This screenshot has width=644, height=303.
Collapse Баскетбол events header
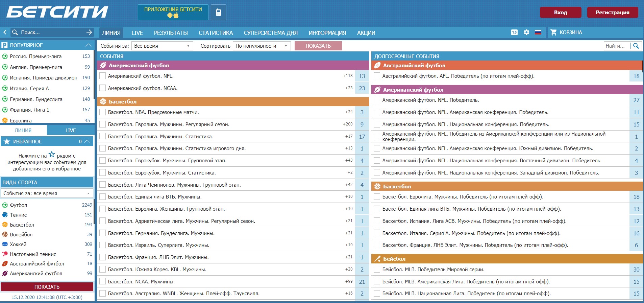pos(233,101)
